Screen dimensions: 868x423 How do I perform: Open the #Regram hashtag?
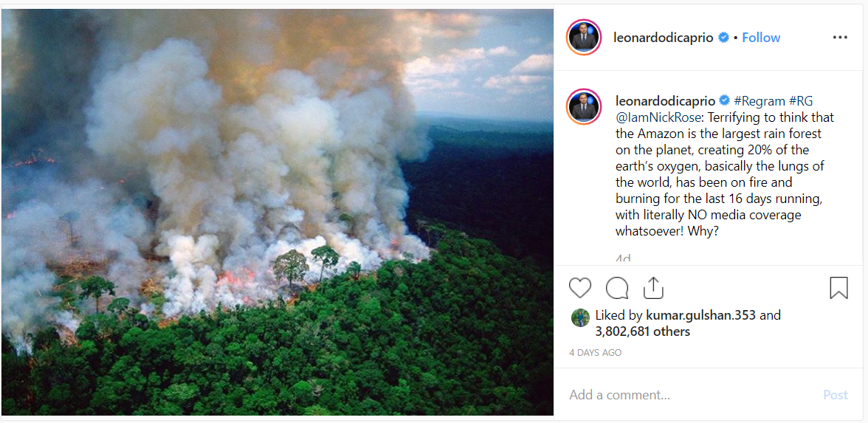tap(759, 101)
